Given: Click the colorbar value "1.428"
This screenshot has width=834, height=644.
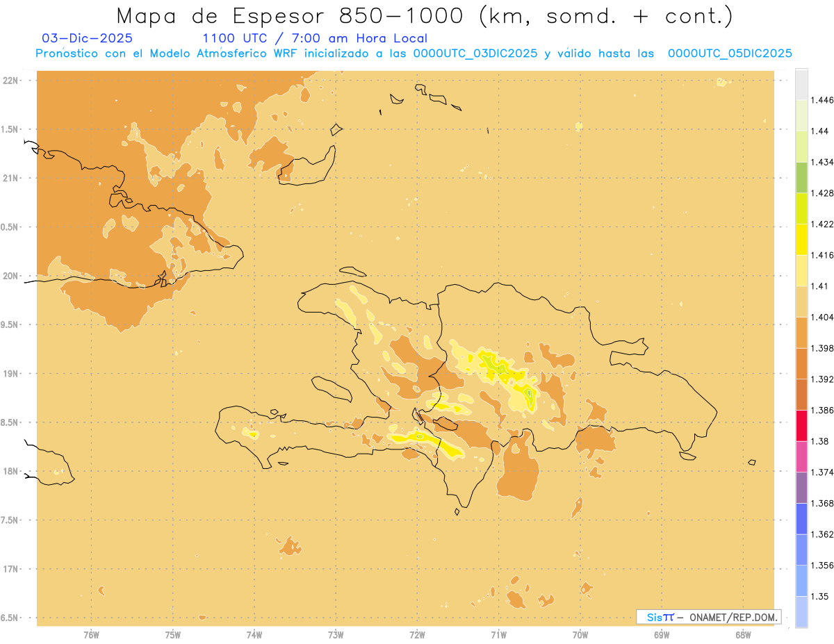Looking at the screenshot, I should (824, 193).
